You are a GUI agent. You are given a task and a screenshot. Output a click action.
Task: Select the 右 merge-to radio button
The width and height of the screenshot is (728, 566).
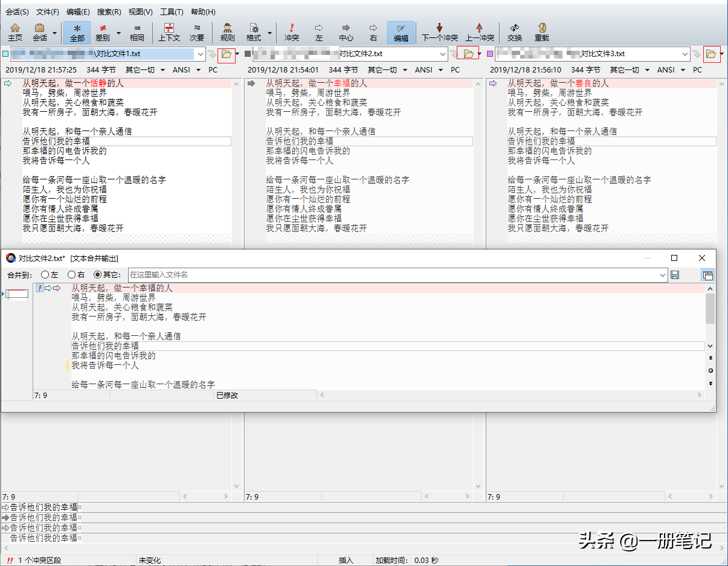[71, 275]
